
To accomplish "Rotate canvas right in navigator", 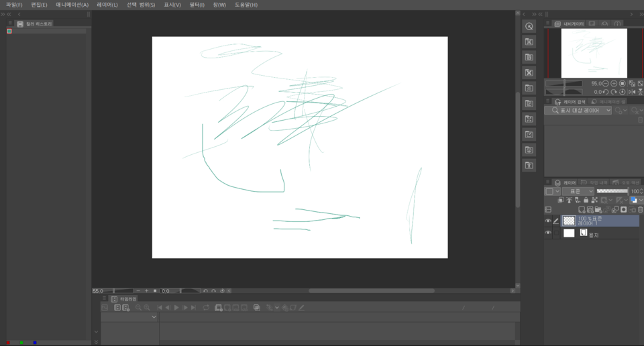I will point(614,92).
